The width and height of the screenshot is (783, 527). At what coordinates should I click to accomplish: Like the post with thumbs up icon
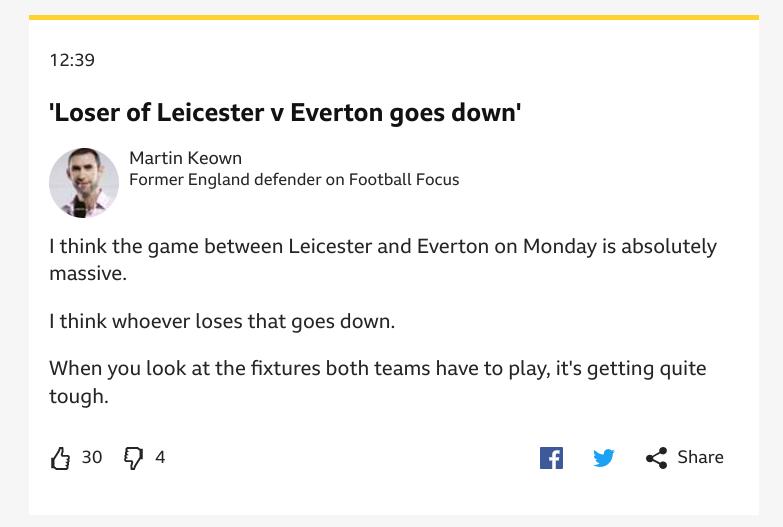[x=60, y=458]
